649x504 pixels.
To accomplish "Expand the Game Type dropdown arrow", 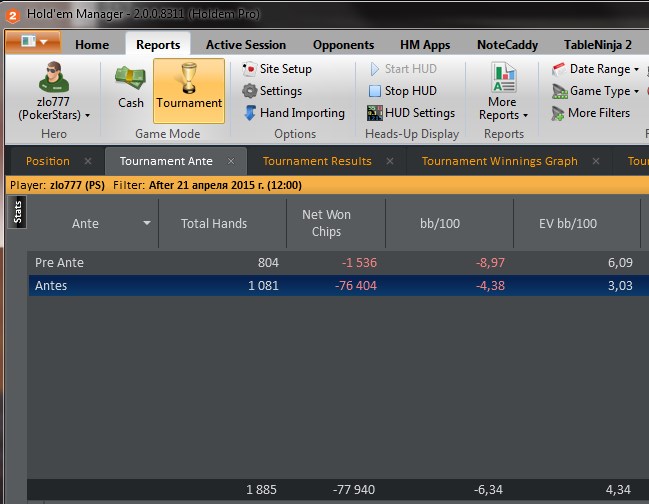I will click(636, 91).
